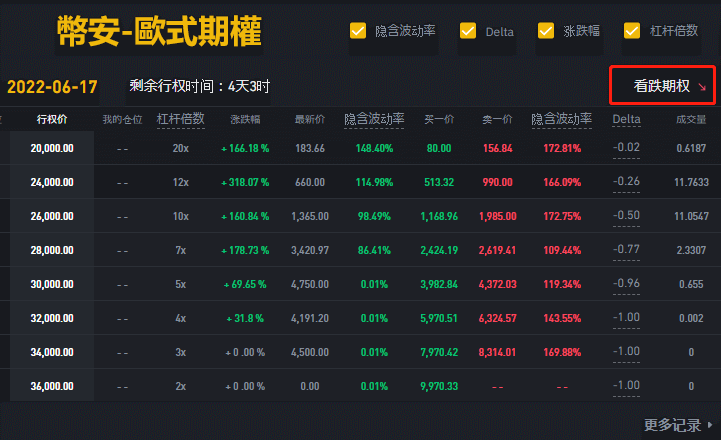Click ask price 1,985.00
Image resolution: width=721 pixels, height=440 pixels.
pos(498,217)
